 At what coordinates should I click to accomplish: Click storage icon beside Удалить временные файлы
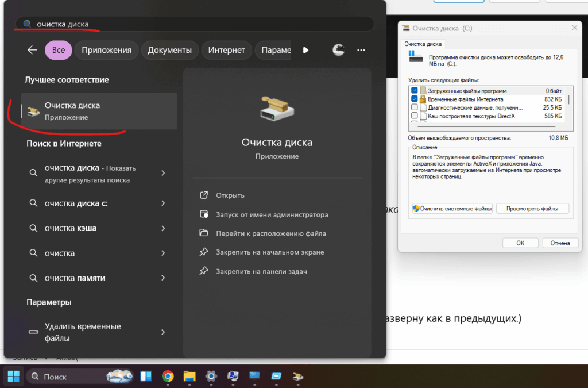(33, 332)
